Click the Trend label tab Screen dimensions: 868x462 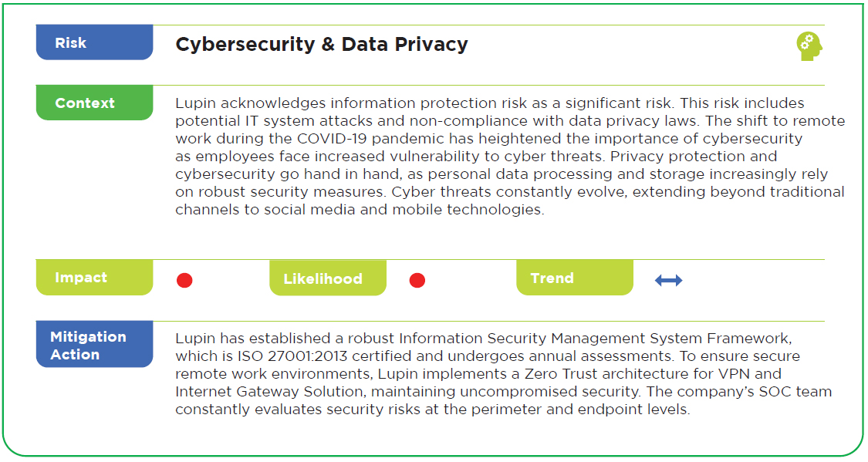pyautogui.click(x=575, y=278)
